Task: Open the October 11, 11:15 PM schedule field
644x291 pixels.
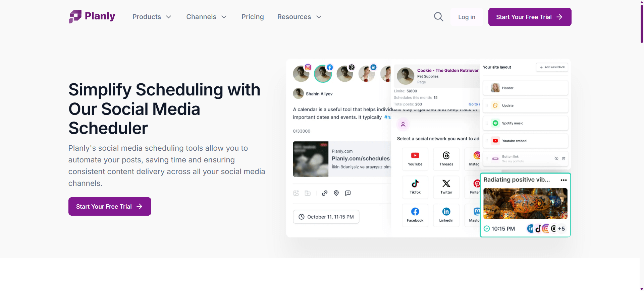Action: point(326,217)
